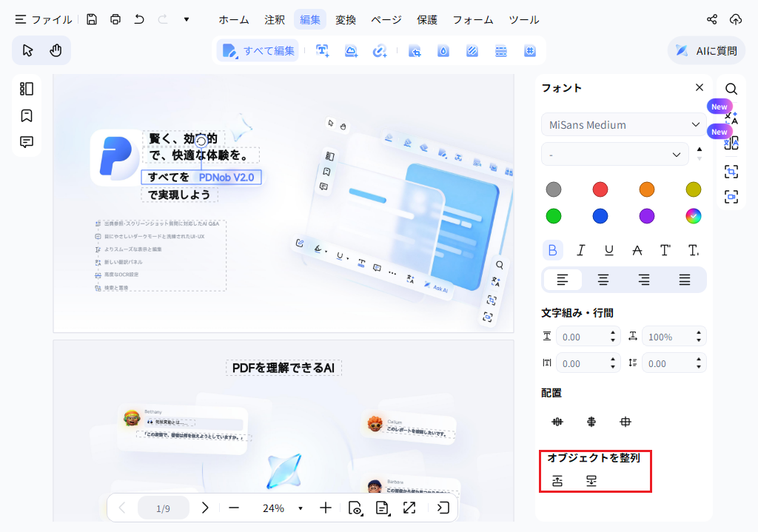The image size is (758, 532).
Task: Open the ファイル menu
Action: [x=44, y=19]
